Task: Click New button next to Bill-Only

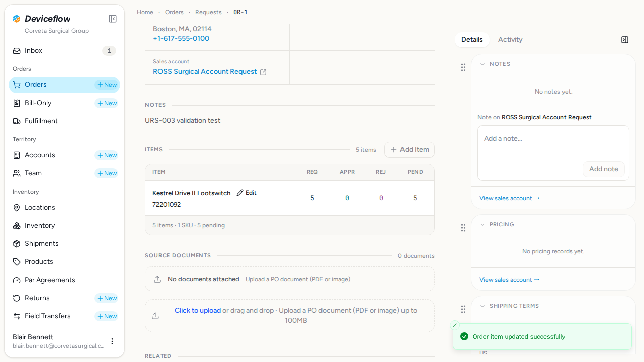Action: [x=107, y=103]
